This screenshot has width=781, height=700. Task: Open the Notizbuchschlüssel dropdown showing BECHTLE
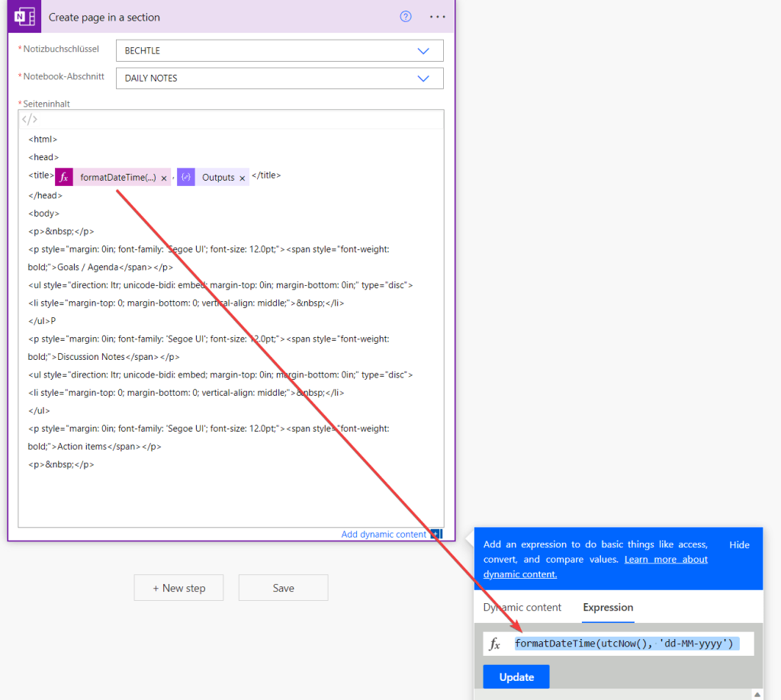pos(279,50)
